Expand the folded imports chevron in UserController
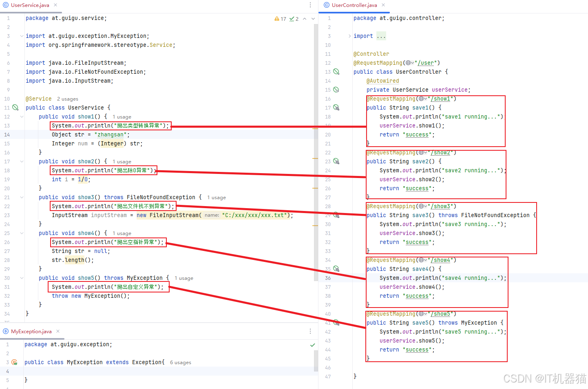The width and height of the screenshot is (588, 389). click(349, 36)
